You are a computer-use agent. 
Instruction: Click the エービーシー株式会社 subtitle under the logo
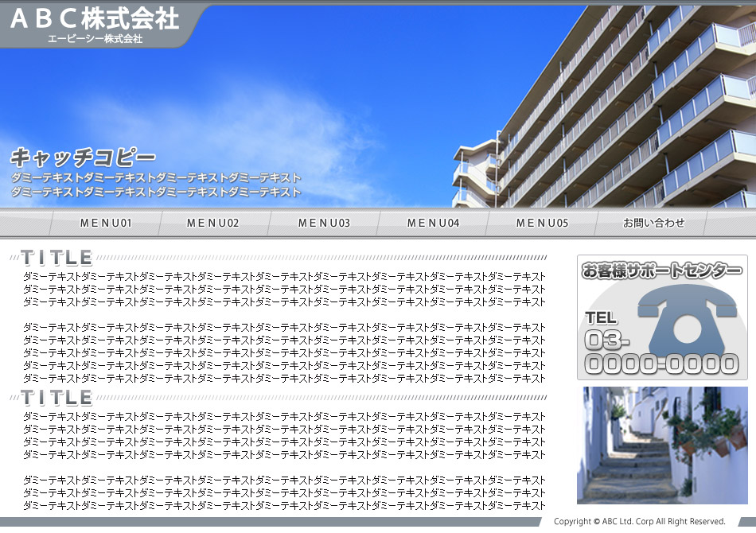click(x=95, y=38)
